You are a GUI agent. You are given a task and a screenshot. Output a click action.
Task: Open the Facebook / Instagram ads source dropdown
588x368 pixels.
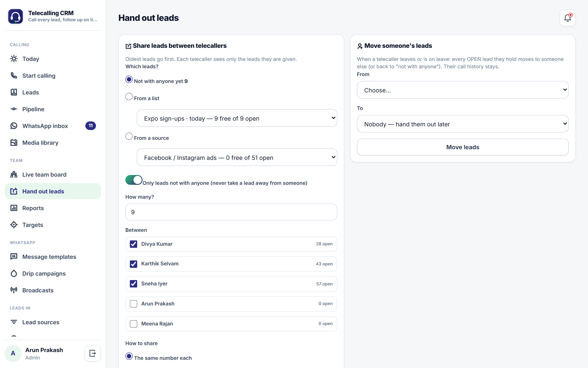(237, 157)
